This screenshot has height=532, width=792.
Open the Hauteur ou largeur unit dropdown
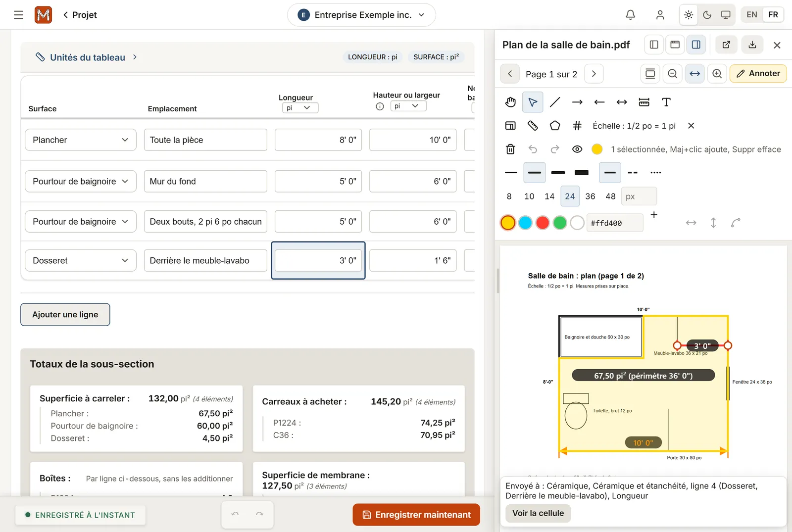click(x=408, y=106)
